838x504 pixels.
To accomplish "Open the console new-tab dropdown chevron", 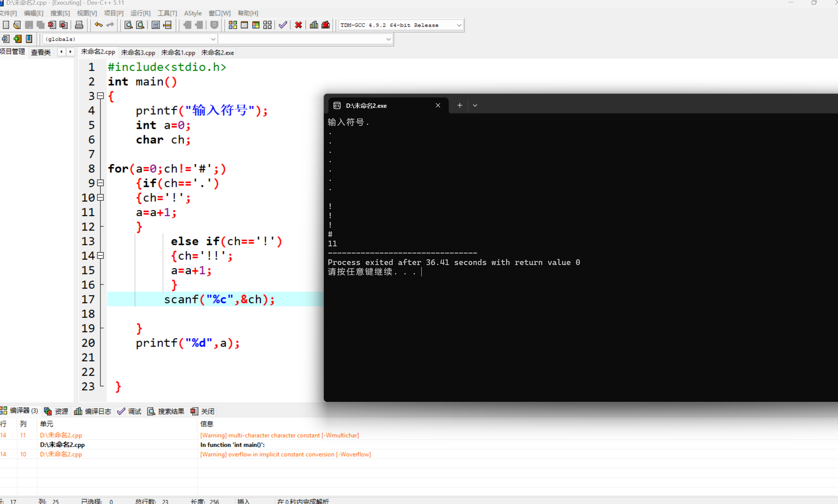I will pyautogui.click(x=475, y=105).
